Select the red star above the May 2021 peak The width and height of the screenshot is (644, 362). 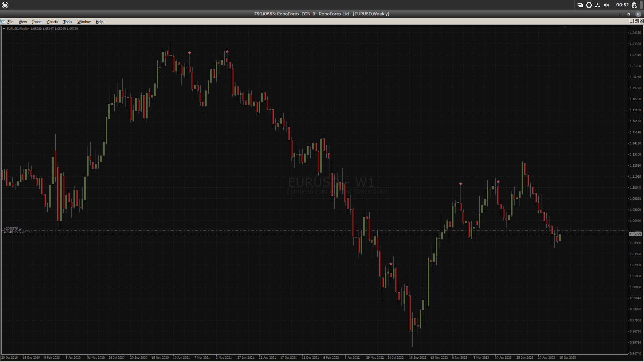click(x=227, y=52)
